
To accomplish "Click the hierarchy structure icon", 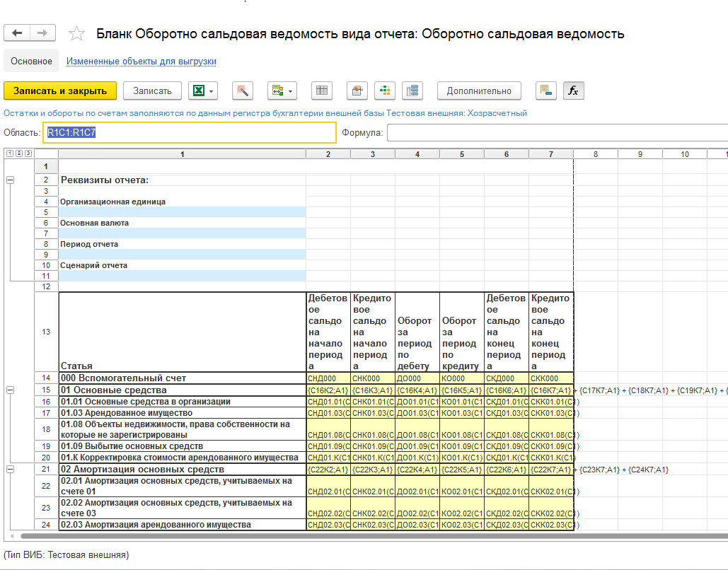I will coord(385,91).
